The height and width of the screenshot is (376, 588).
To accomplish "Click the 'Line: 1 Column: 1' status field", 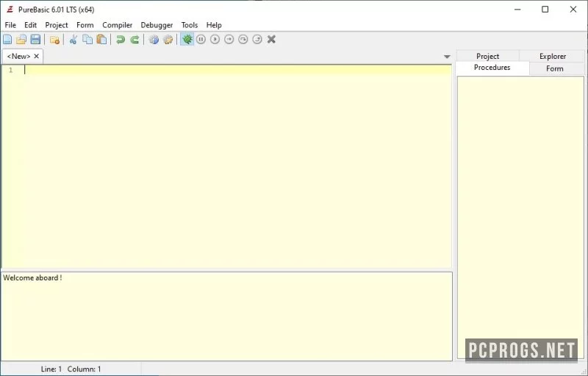I will point(71,369).
